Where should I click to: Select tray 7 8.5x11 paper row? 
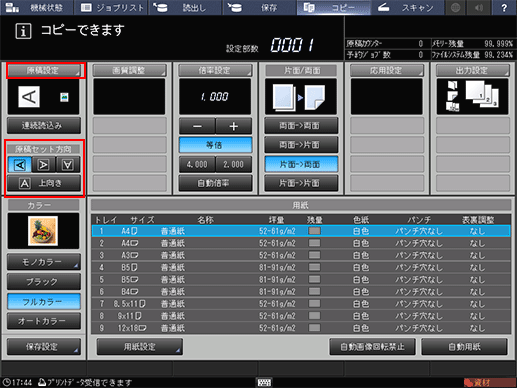(301, 304)
